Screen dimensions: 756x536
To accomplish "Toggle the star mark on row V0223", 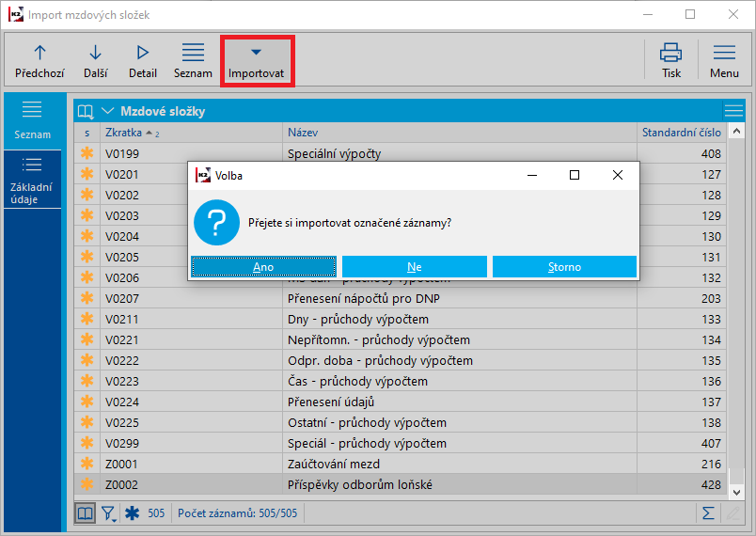I will [87, 381].
